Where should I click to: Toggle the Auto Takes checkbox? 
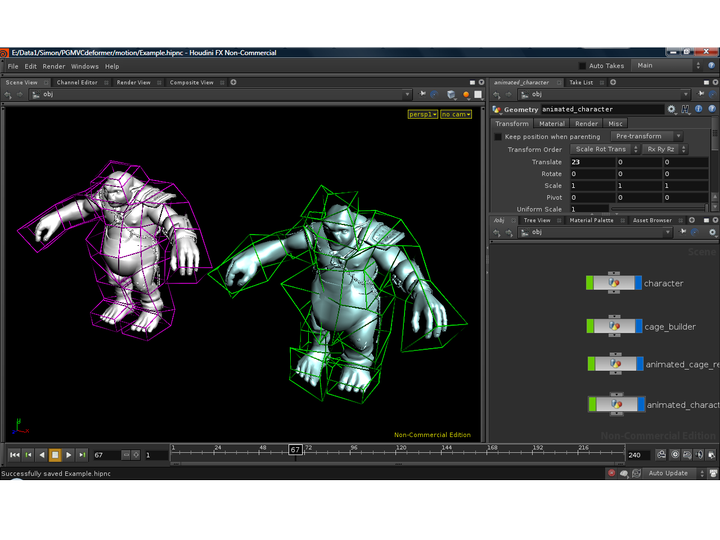(582, 66)
